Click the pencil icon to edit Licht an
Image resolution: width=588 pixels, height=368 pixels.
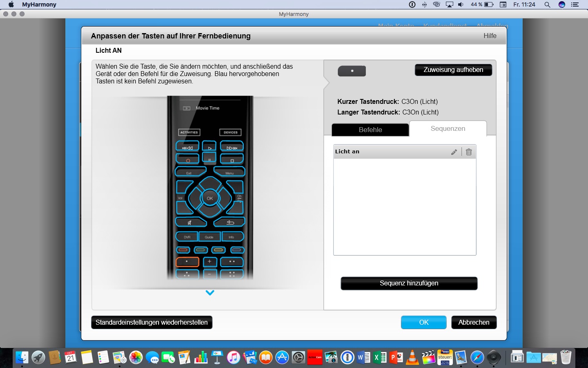(x=454, y=152)
